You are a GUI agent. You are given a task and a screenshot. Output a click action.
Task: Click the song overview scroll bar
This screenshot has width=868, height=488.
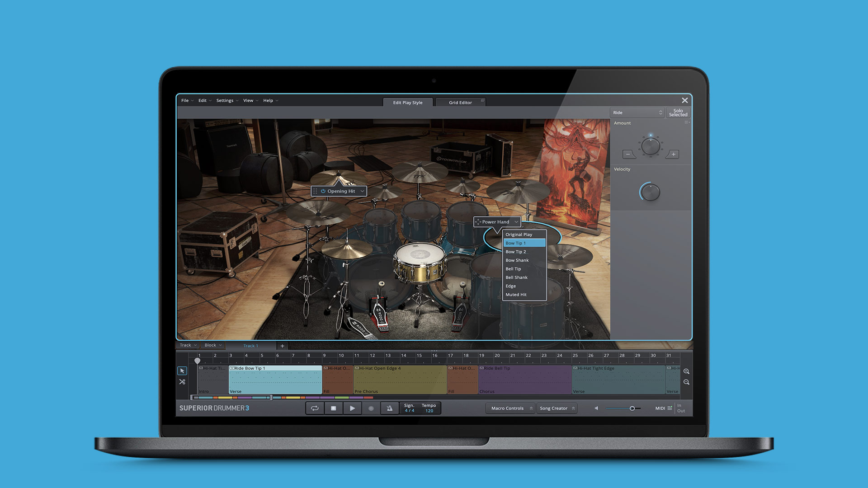click(231, 398)
